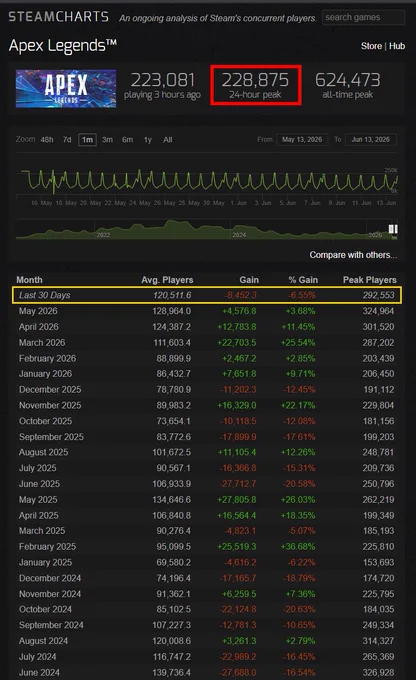Screen dimensions: 416x680
Task: Click the May 2025 row label
Action: pyautogui.click(x=38, y=500)
